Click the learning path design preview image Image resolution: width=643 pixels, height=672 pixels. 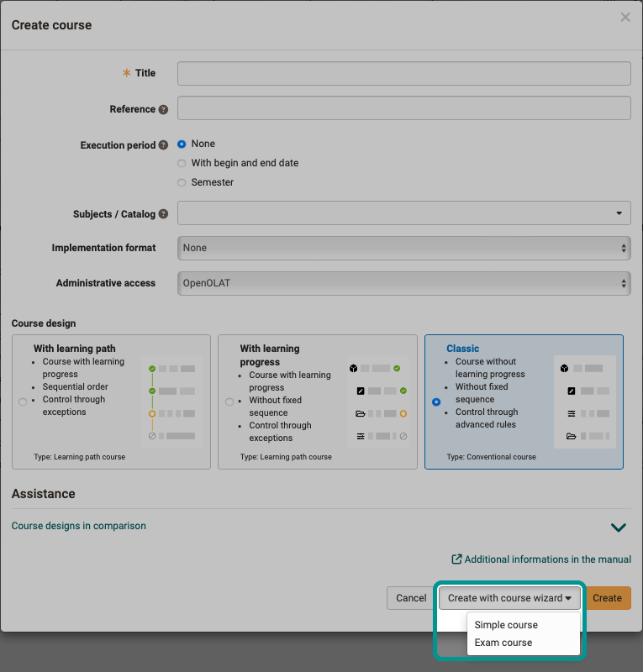pos(172,402)
